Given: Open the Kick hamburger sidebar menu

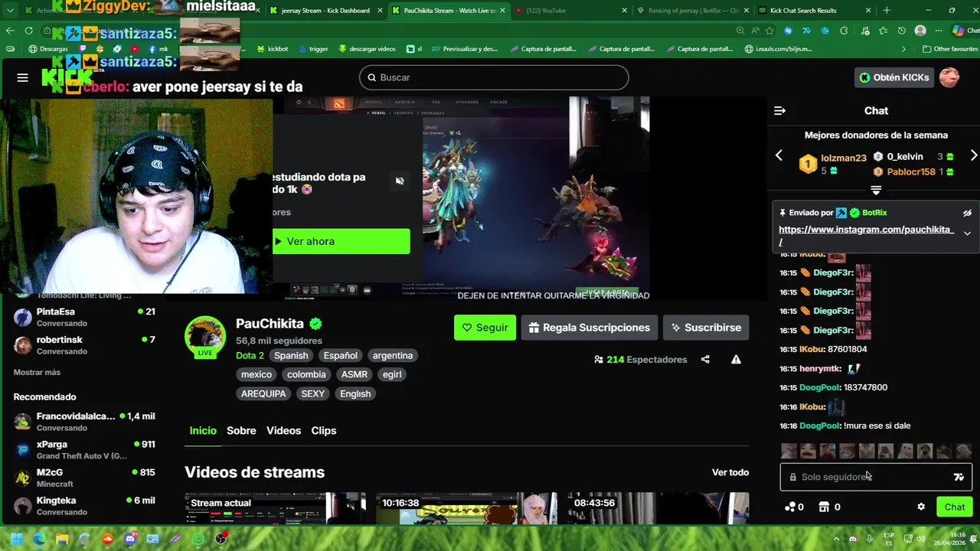Looking at the screenshot, I should point(22,77).
